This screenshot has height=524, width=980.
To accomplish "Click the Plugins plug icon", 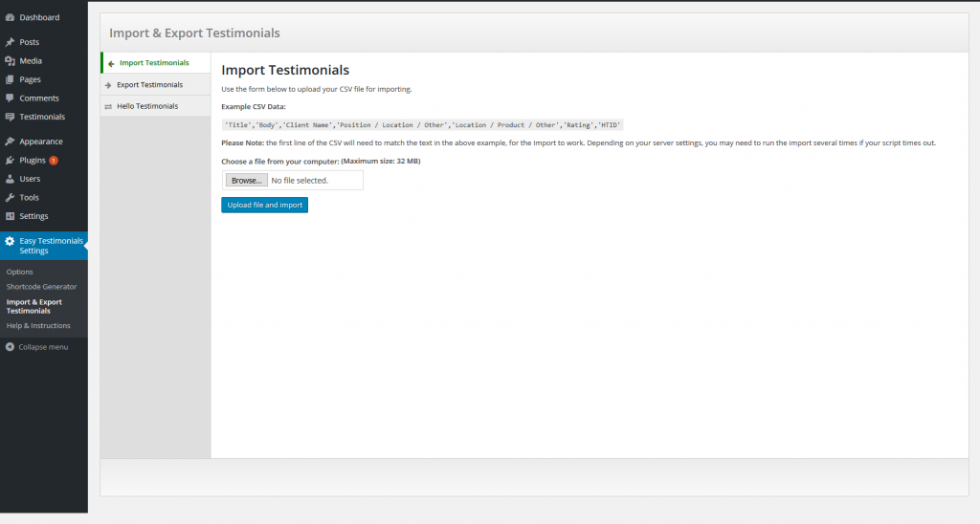I will click(x=10, y=161).
